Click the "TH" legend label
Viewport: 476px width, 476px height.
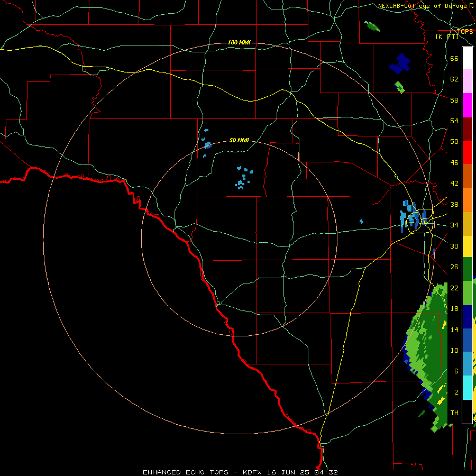point(454,413)
